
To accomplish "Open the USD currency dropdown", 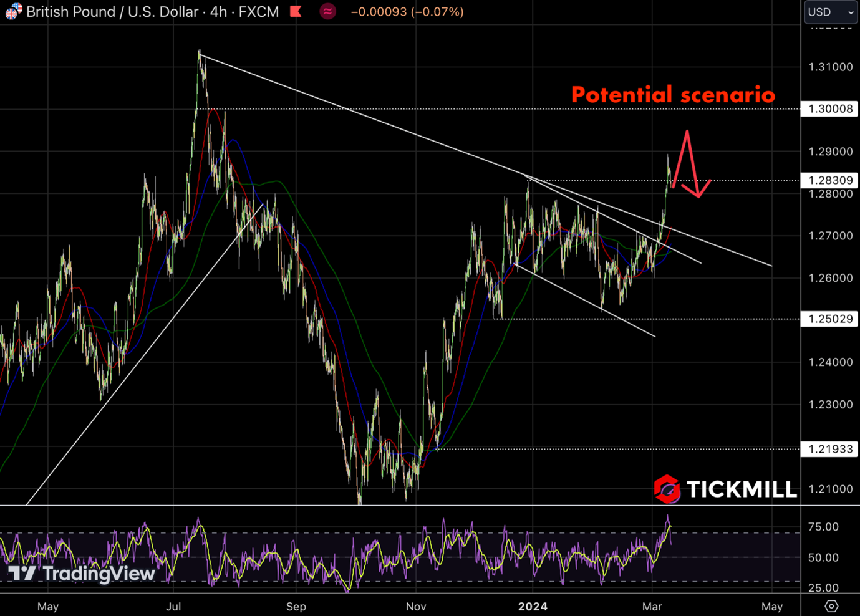I will (830, 12).
